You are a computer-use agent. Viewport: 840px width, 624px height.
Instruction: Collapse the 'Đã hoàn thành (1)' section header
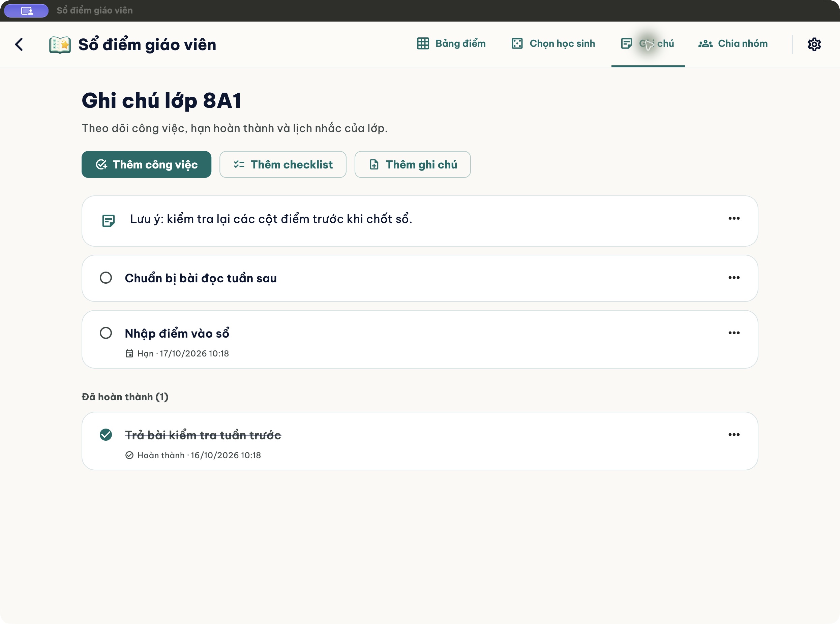point(125,397)
